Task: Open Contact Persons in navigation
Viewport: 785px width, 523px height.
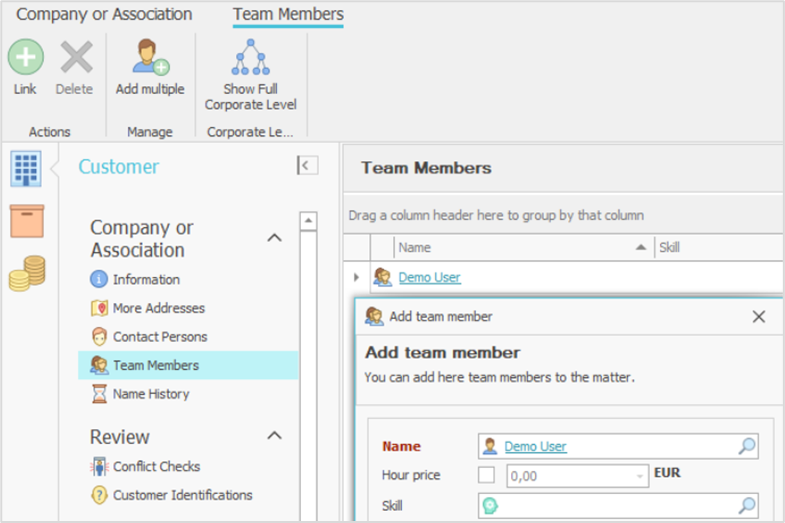Action: tap(159, 337)
